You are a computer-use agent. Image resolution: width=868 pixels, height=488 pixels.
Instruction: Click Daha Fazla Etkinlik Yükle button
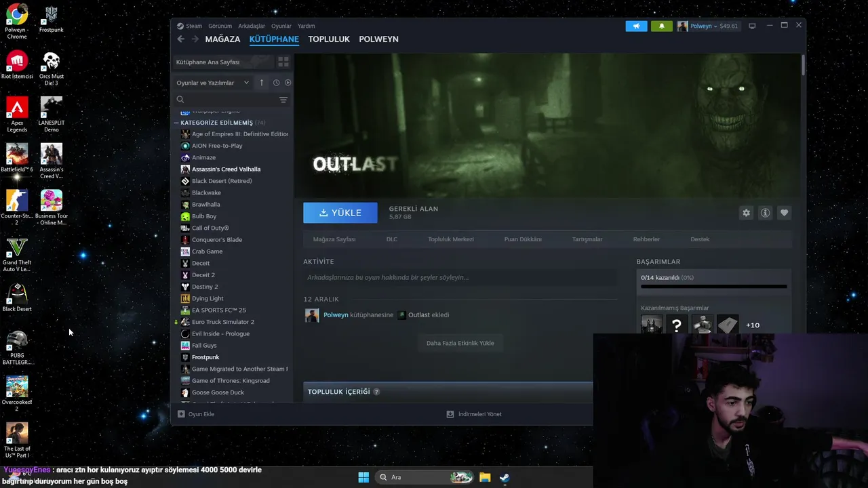pyautogui.click(x=460, y=343)
